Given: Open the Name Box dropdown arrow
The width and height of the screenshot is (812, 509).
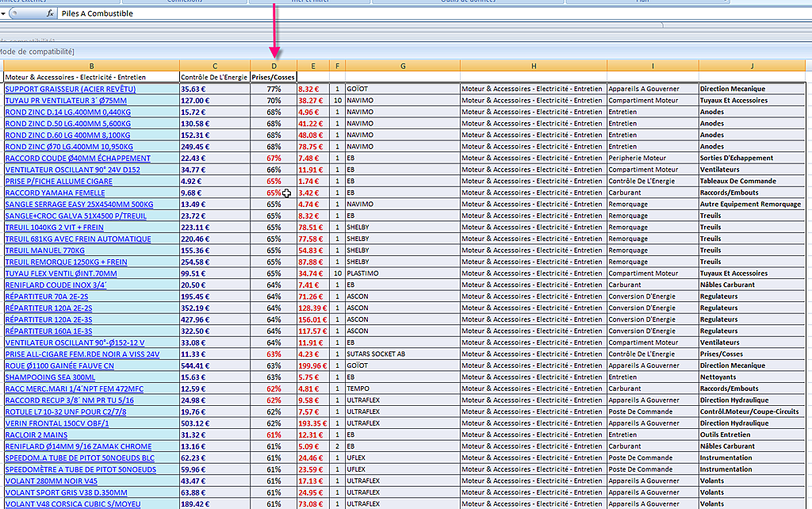Looking at the screenshot, I should click(x=3, y=13).
